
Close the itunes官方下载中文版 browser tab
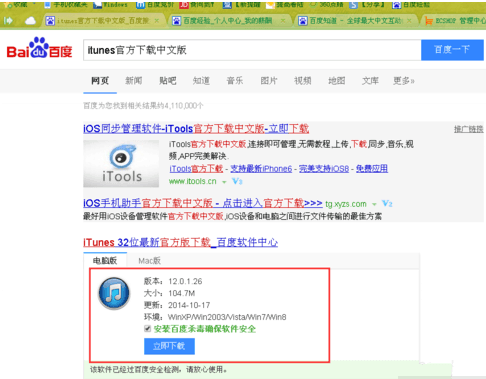(157, 21)
